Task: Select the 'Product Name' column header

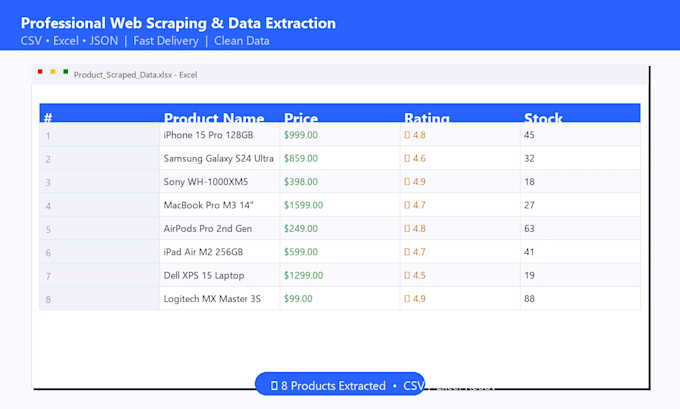Action: tap(219, 113)
